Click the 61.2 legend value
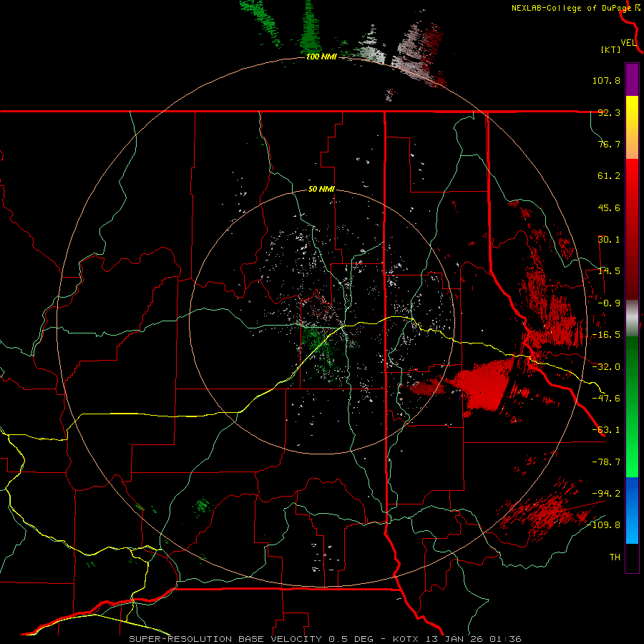The height and width of the screenshot is (644, 644). (609, 176)
